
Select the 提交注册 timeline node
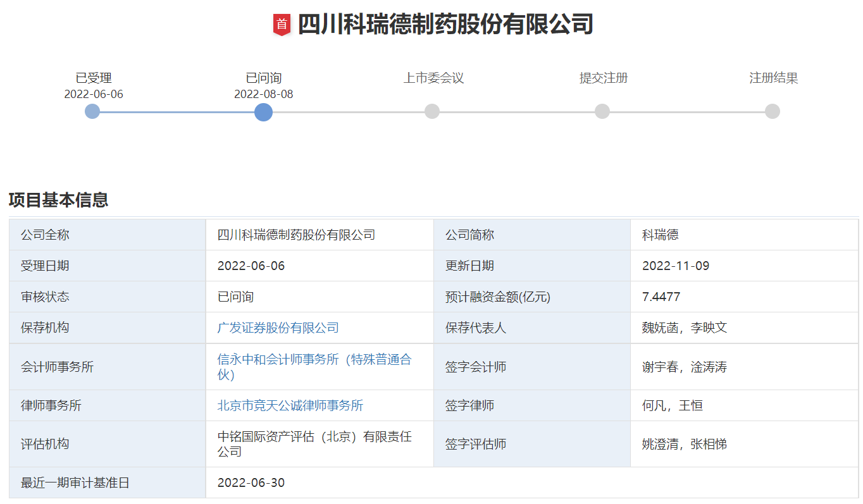click(602, 112)
